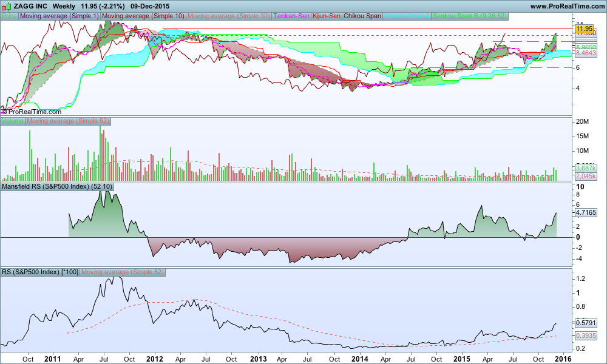This screenshot has height=364, width=607.
Task: Click the 2011 year label on time axis
Action: (53, 359)
